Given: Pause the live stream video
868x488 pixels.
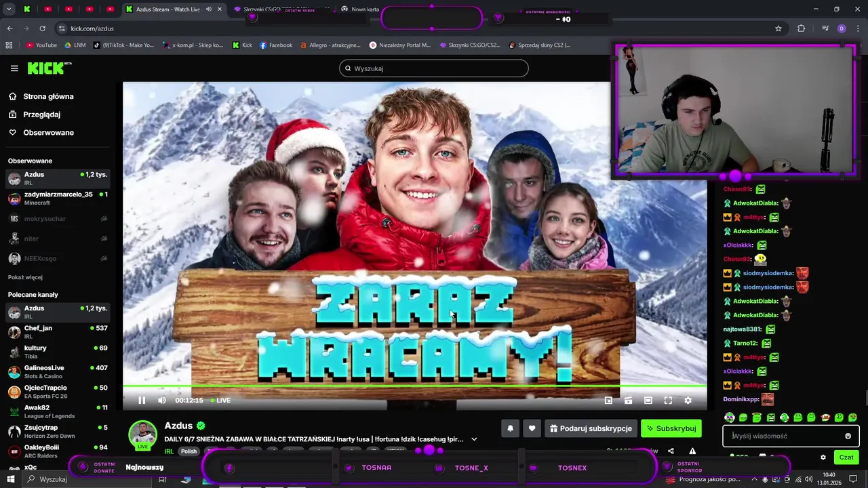Looking at the screenshot, I should 142,401.
